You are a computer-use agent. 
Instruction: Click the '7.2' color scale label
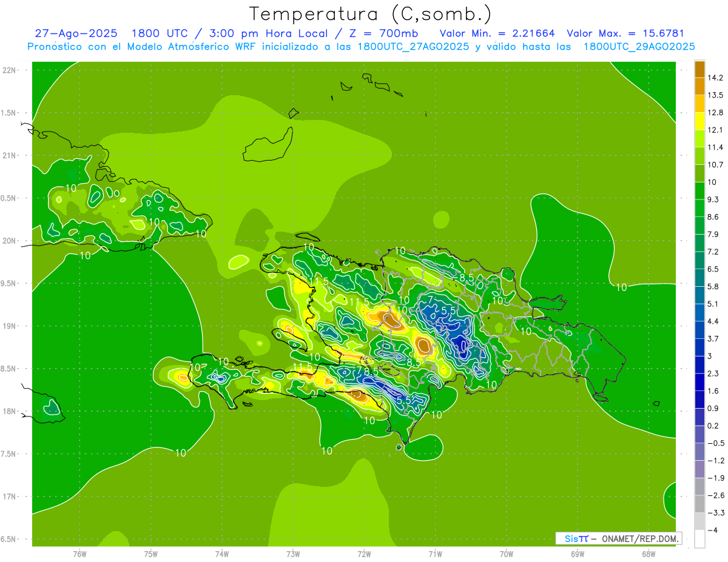[x=713, y=252]
